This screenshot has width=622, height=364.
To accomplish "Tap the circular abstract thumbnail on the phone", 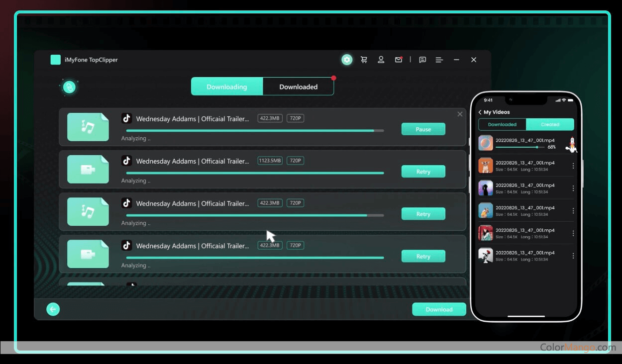I will pos(486,143).
